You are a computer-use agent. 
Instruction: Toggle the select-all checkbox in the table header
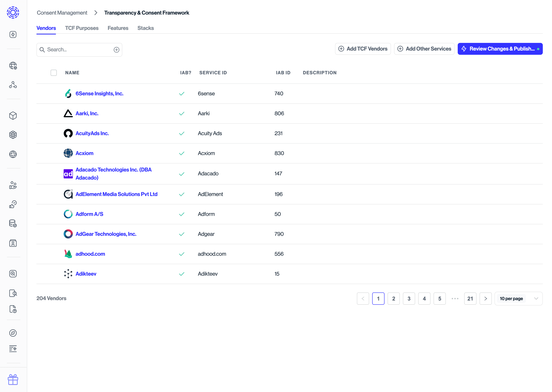54,73
